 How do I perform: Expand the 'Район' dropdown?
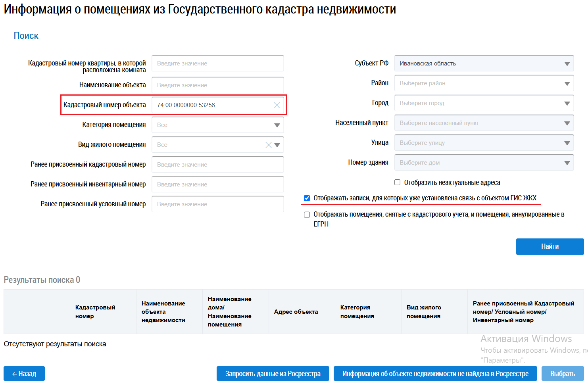coord(484,83)
